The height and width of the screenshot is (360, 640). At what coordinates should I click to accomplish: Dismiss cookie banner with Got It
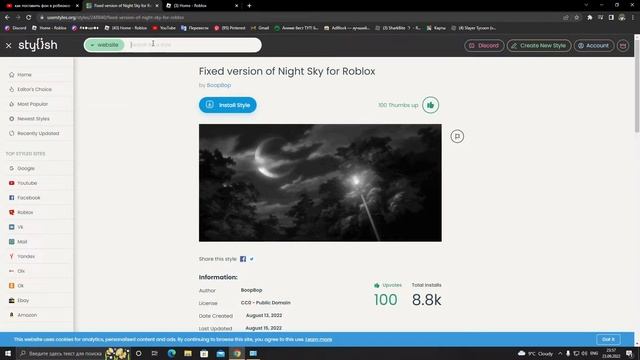[608, 339]
